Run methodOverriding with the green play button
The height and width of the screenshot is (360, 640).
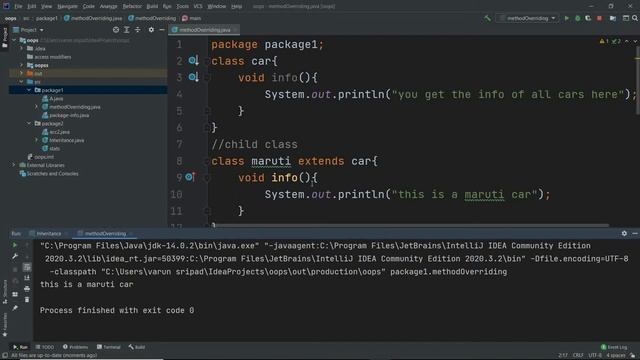[567, 18]
